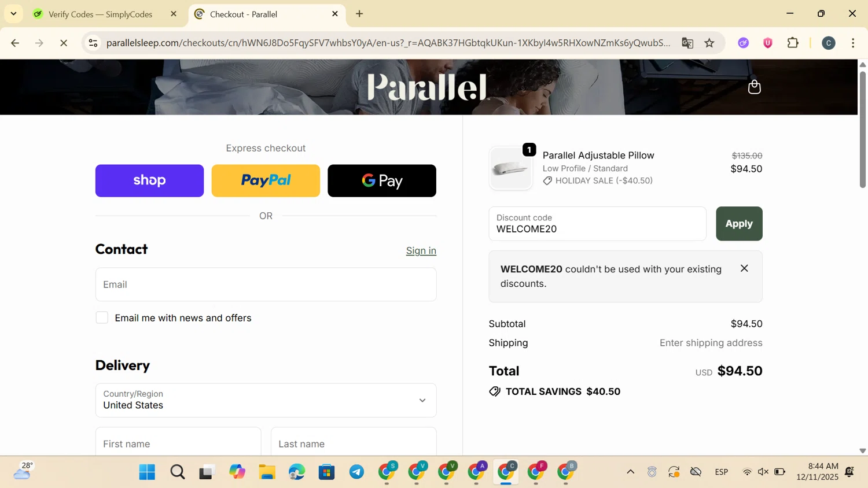Open the Wi-Fi network icon
The image size is (868, 488).
point(747,472)
